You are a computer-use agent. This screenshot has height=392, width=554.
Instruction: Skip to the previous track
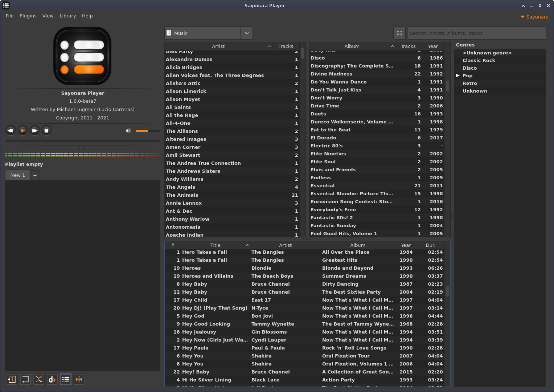[x=11, y=131]
